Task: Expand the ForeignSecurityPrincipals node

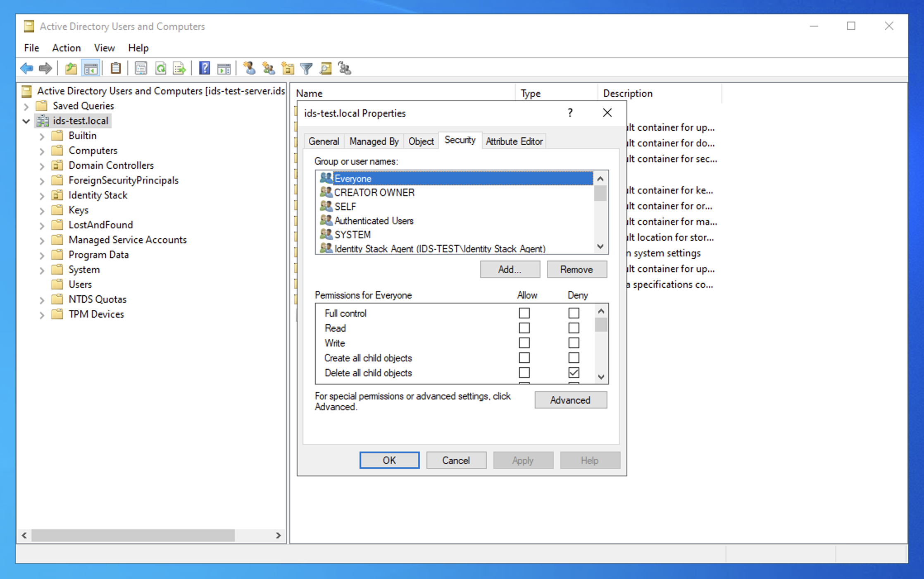Action: tap(42, 181)
